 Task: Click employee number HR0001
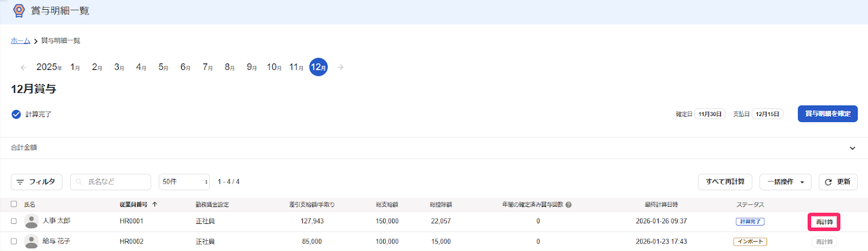pos(132,221)
